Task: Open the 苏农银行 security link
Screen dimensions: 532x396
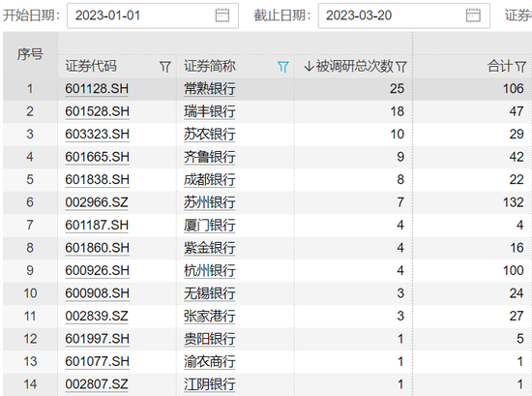Action: pos(209,135)
